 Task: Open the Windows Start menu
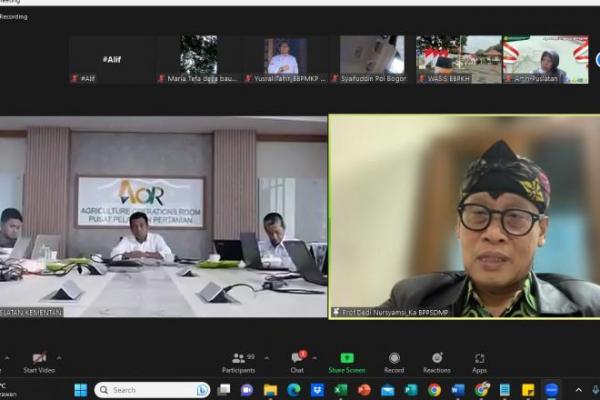point(80,390)
